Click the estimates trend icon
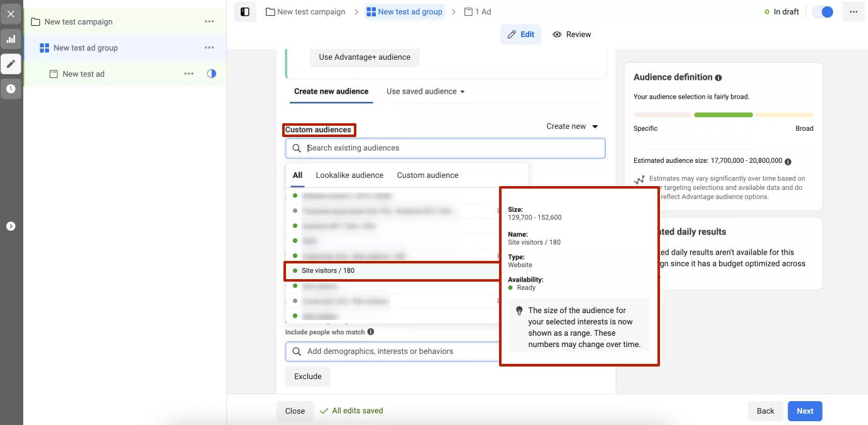The height and width of the screenshot is (425, 868). tap(639, 180)
